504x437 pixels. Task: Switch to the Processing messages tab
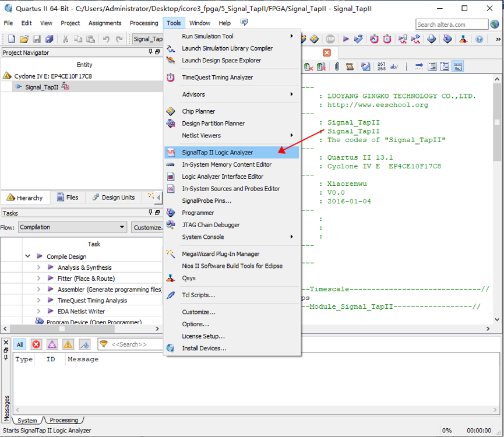click(x=64, y=420)
